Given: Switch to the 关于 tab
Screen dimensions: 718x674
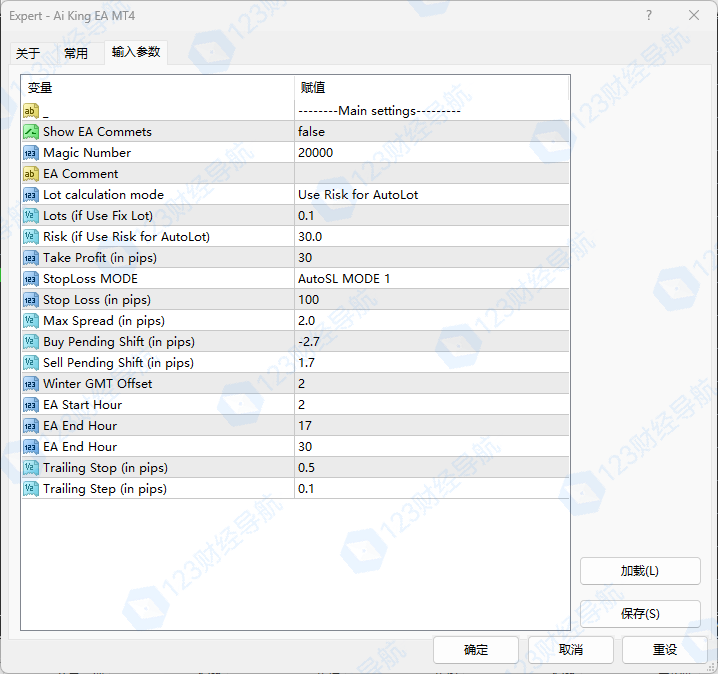Looking at the screenshot, I should pos(28,53).
